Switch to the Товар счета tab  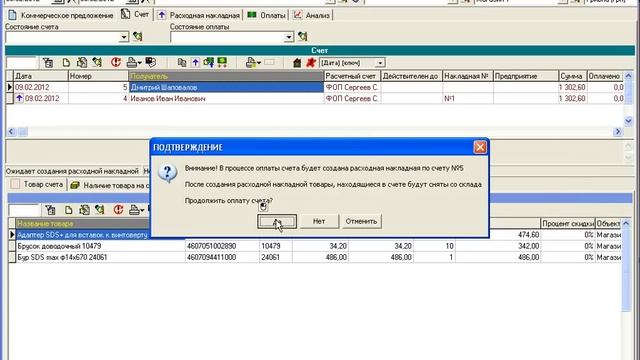[x=37, y=184]
